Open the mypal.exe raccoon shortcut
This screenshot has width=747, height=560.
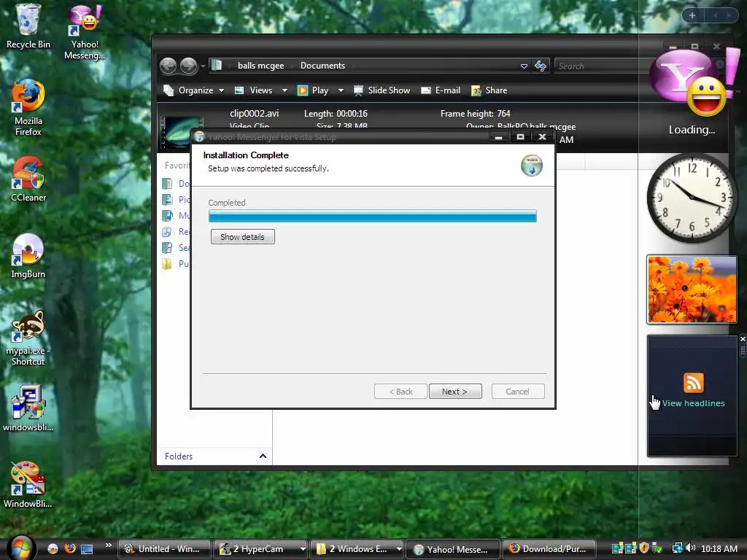click(28, 338)
